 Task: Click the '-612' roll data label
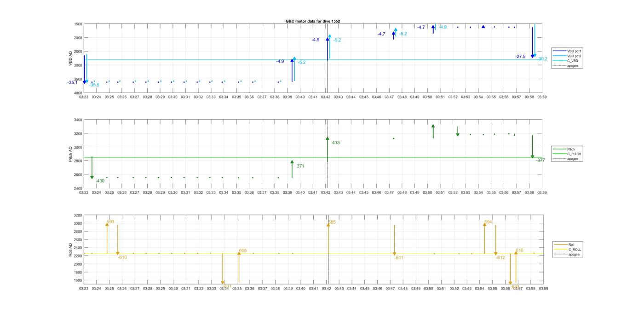coord(500,258)
